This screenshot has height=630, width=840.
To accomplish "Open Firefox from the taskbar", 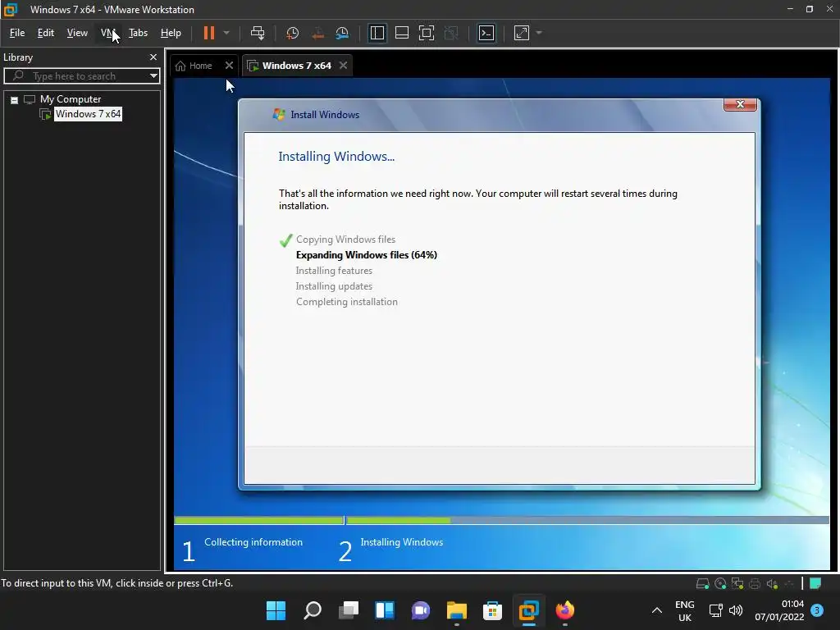I will click(x=564, y=610).
